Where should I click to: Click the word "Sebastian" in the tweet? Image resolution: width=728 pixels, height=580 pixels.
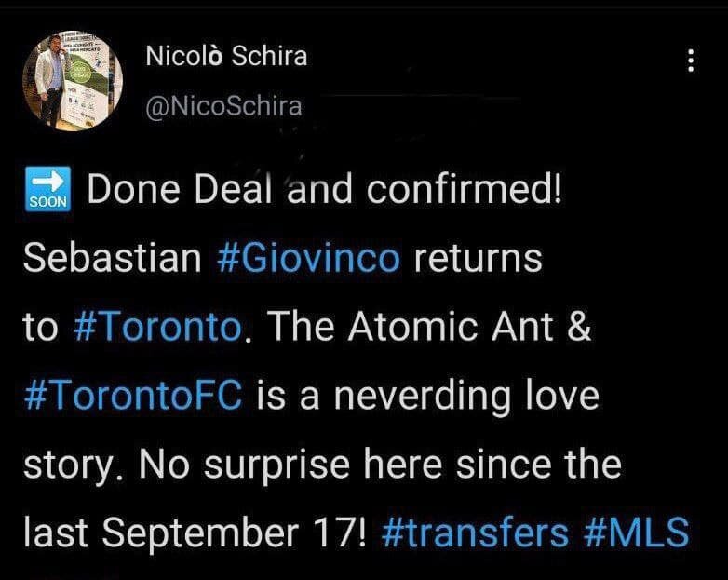click(112, 258)
